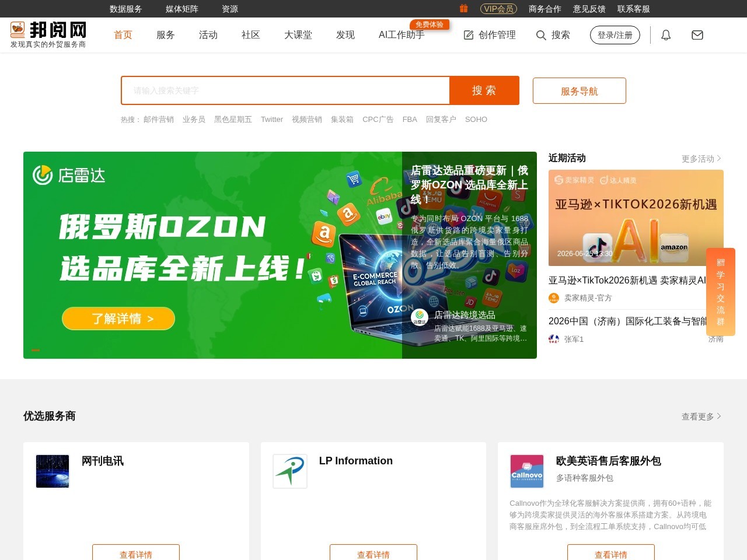
Task: Select hot search 业务员
Action: click(x=194, y=120)
